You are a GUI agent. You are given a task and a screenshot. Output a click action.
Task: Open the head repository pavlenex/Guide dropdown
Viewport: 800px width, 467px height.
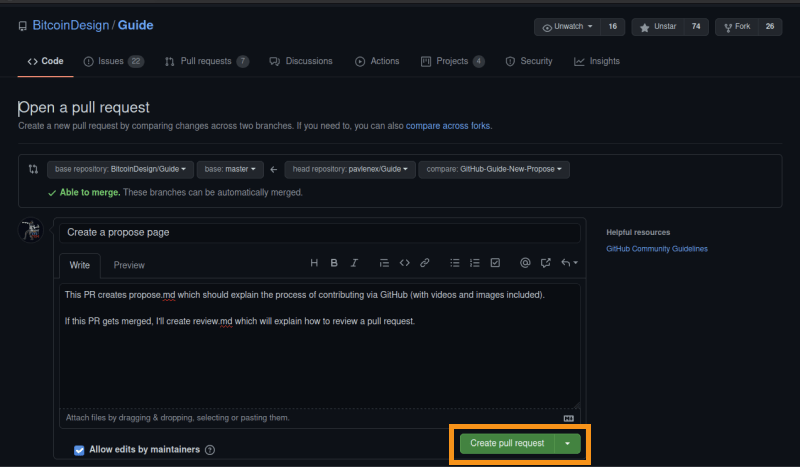point(350,170)
